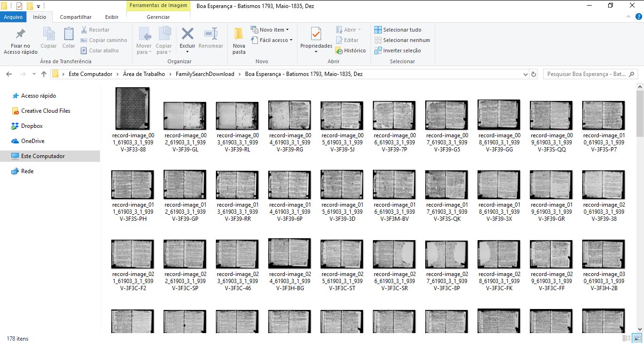Select Rede in navigation pane

(x=27, y=171)
